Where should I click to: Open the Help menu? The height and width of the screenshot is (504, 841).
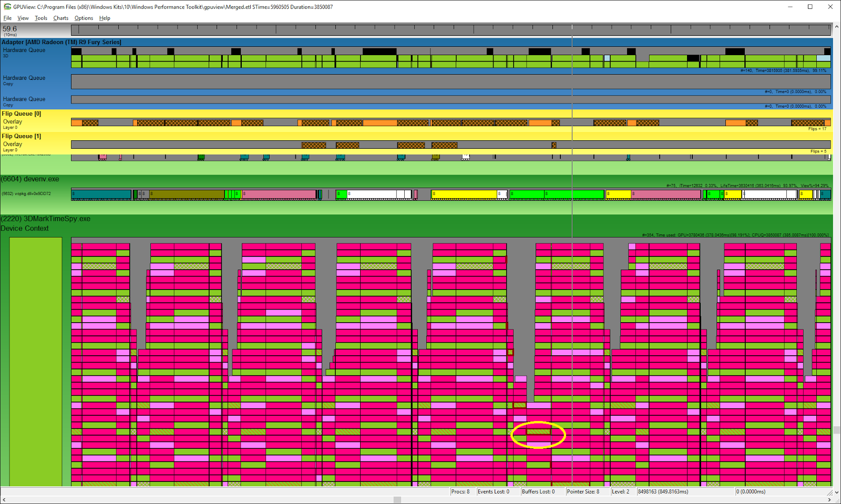pos(105,18)
